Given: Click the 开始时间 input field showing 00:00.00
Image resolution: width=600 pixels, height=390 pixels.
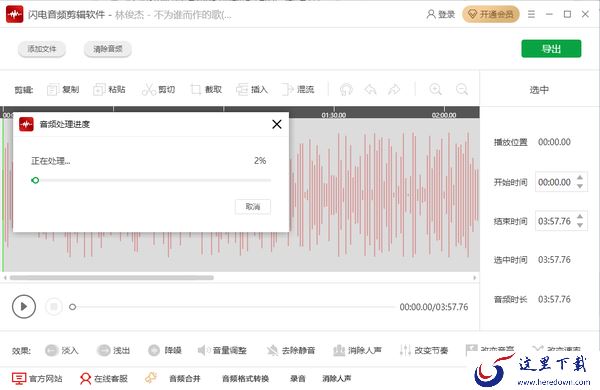Looking at the screenshot, I should [561, 182].
